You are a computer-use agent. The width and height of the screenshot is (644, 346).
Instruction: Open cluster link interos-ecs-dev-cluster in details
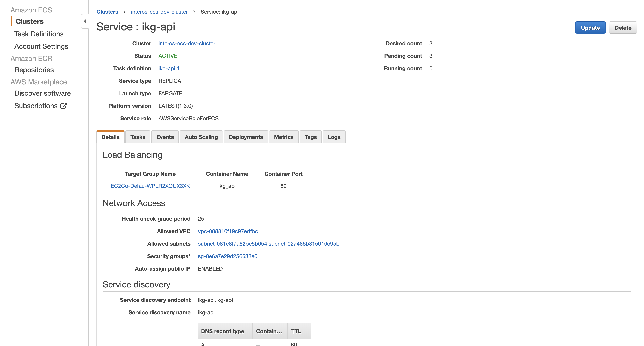point(187,44)
